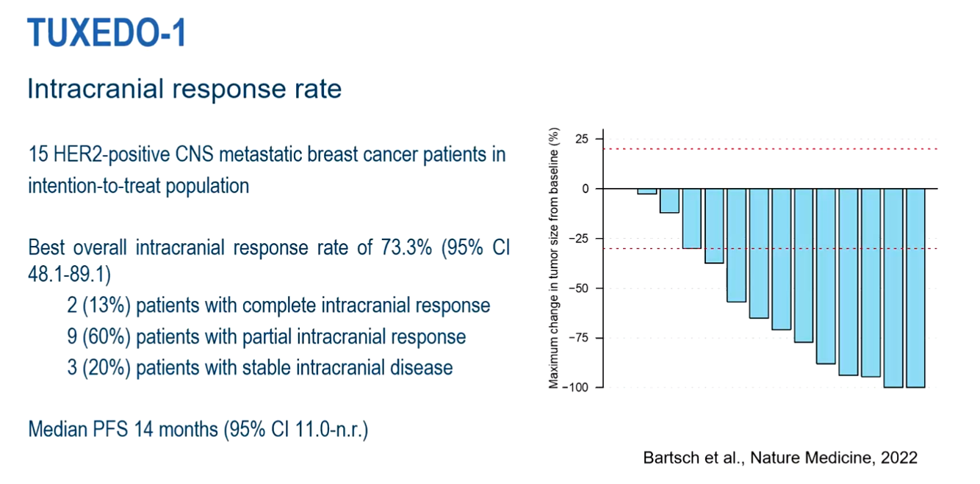Viewport: 980px width, 484px height.
Task: Click the partial intracranial response line
Action: click(266, 336)
